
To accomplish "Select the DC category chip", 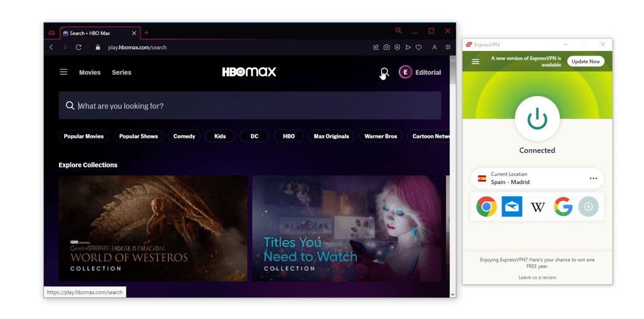I will (254, 136).
